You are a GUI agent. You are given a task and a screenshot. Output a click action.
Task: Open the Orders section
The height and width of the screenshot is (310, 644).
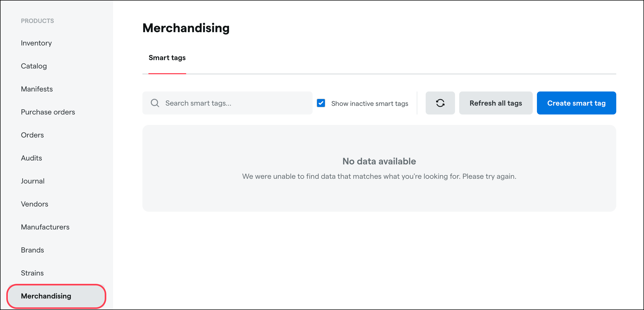(32, 135)
